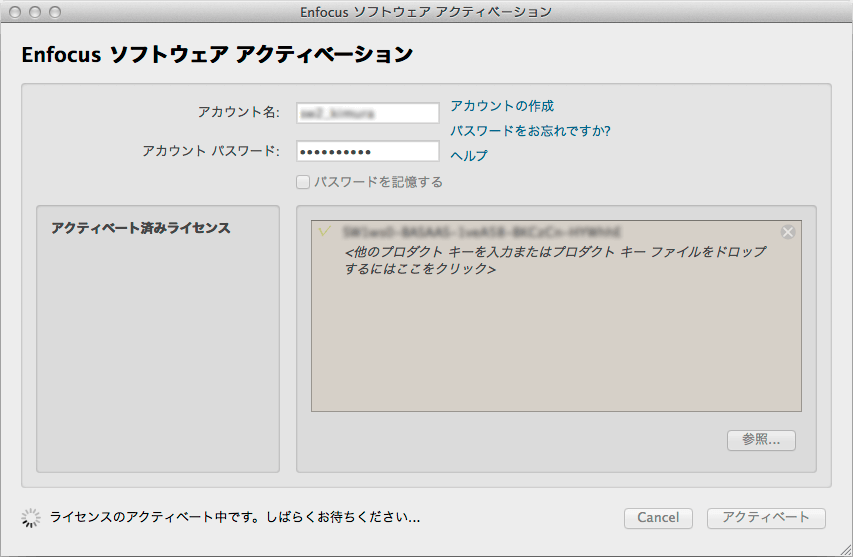Remove the product key with the X icon
Image resolution: width=853 pixels, height=557 pixels.
[x=788, y=232]
